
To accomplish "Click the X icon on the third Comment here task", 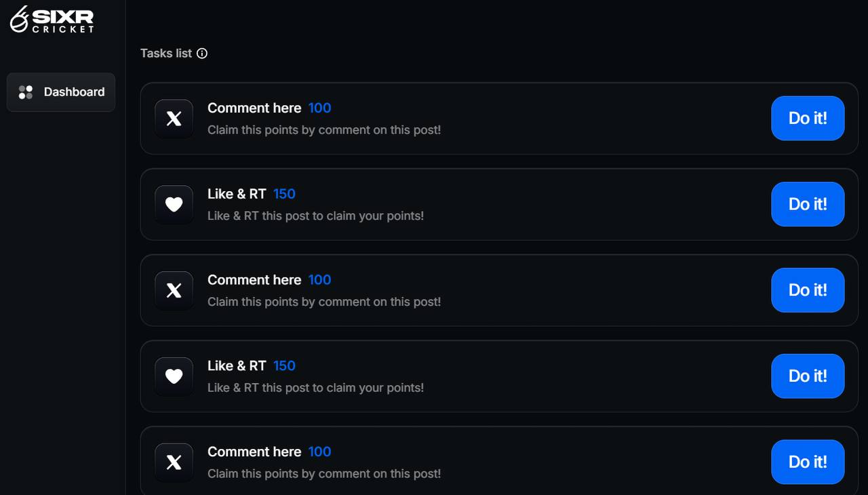I will coord(174,462).
